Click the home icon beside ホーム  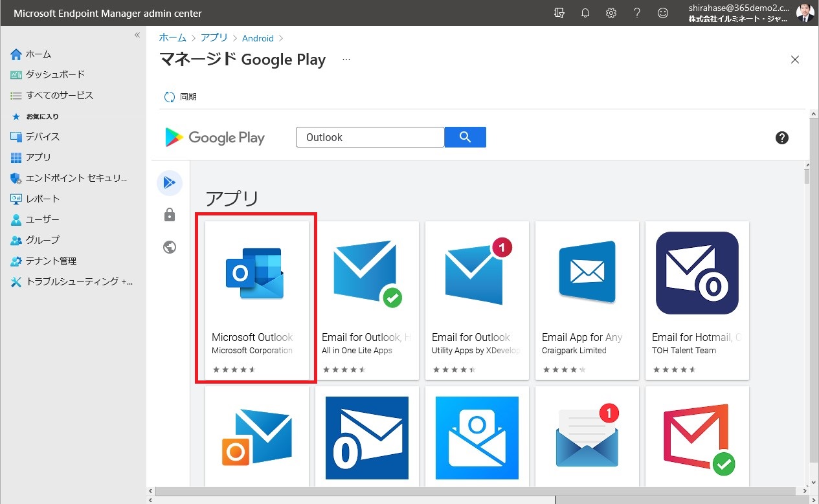click(16, 54)
